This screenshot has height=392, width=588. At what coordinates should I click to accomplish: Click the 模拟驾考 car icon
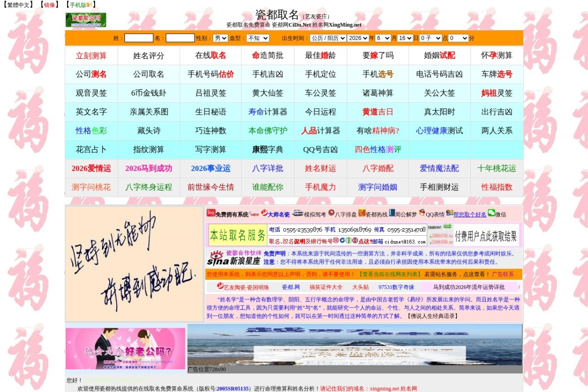(x=298, y=213)
